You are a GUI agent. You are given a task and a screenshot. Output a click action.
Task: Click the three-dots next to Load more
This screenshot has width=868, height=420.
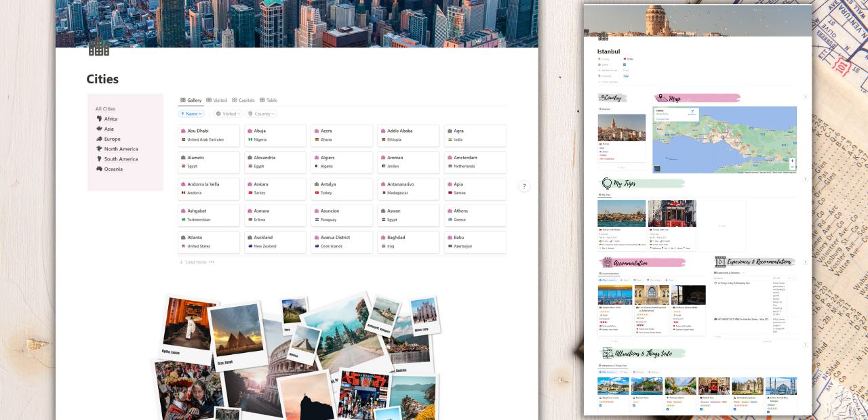point(212,262)
